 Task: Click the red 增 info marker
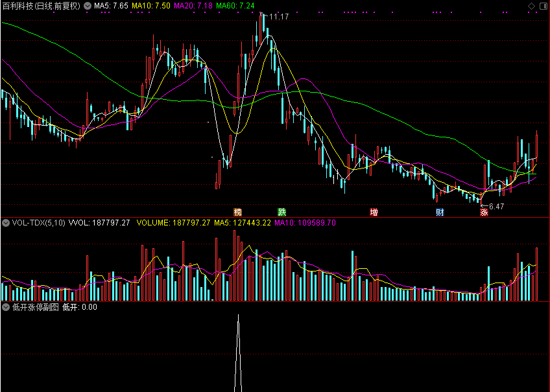pyautogui.click(x=374, y=213)
